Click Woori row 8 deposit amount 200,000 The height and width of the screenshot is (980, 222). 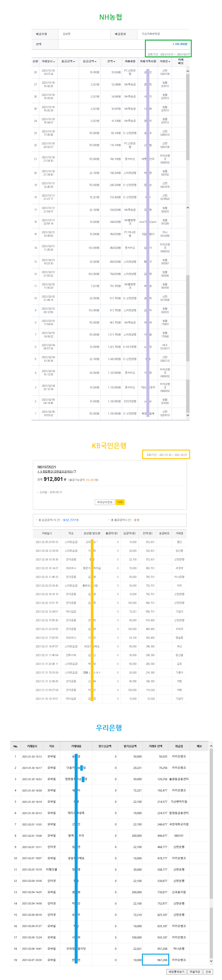(x=137, y=836)
